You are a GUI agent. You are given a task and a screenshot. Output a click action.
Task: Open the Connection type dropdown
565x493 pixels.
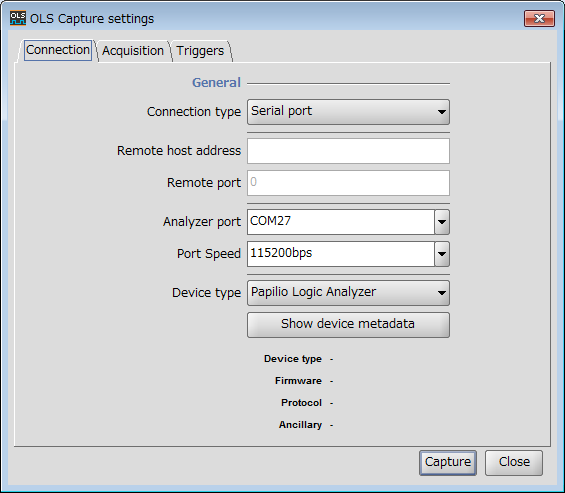[x=348, y=112]
